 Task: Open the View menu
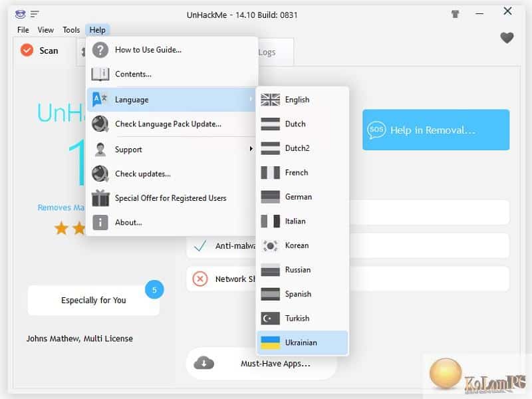[45, 30]
